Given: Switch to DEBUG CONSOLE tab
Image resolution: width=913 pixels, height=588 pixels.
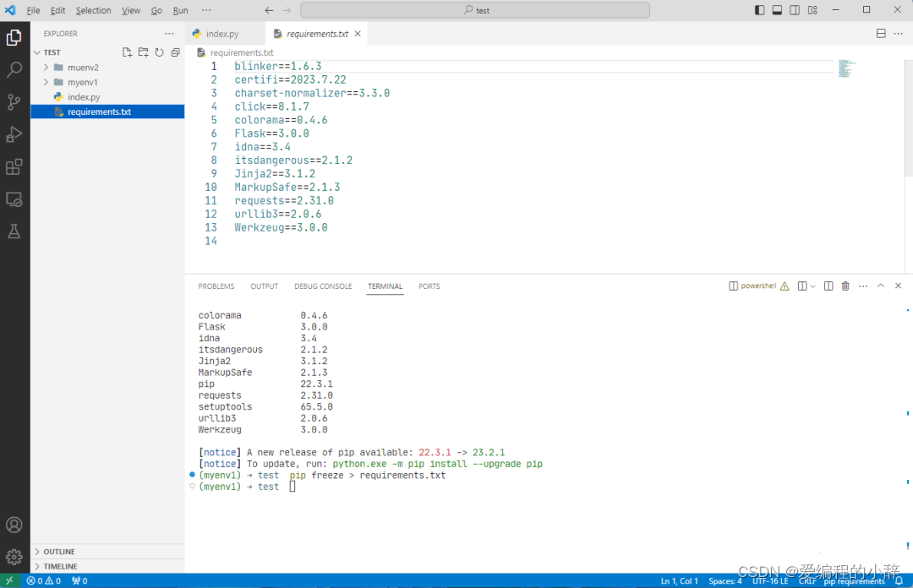Looking at the screenshot, I should 323,286.
